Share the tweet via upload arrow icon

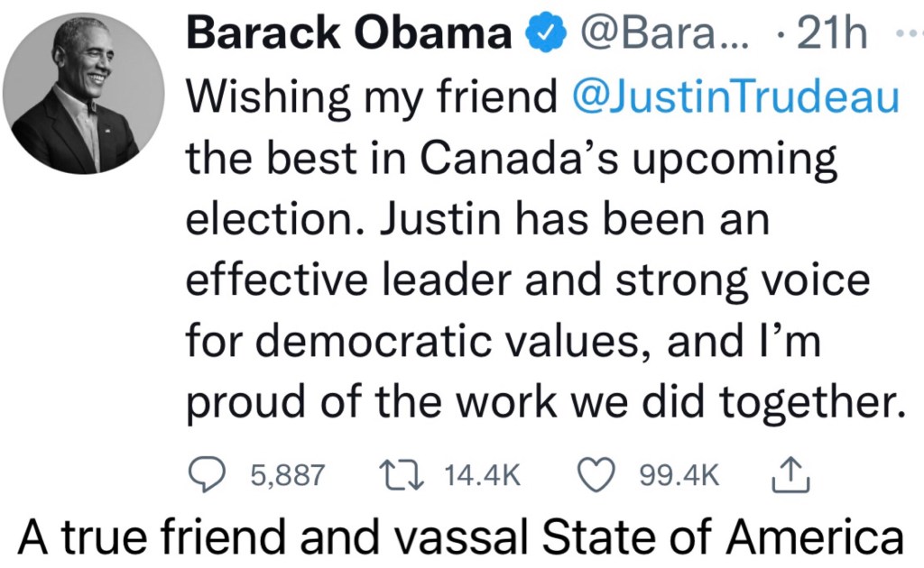coord(791,474)
